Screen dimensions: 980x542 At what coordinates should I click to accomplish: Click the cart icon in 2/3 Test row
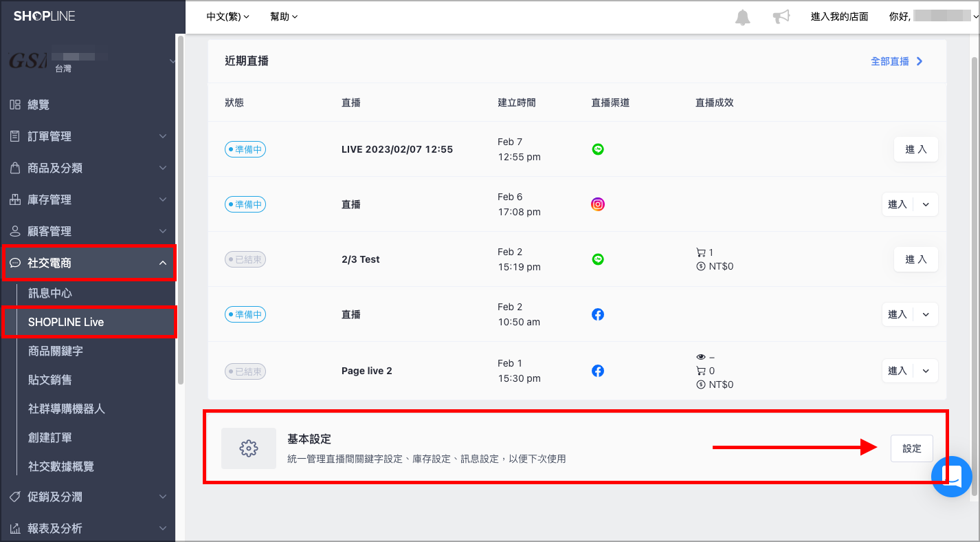point(700,252)
